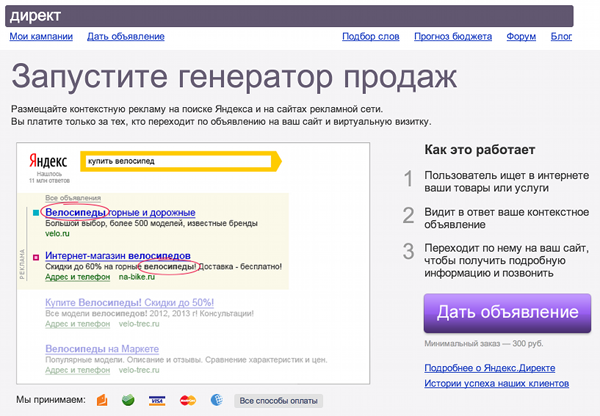Click the pink square marker beside Интернет-магазин ad
600x416 pixels.
click(x=36, y=258)
